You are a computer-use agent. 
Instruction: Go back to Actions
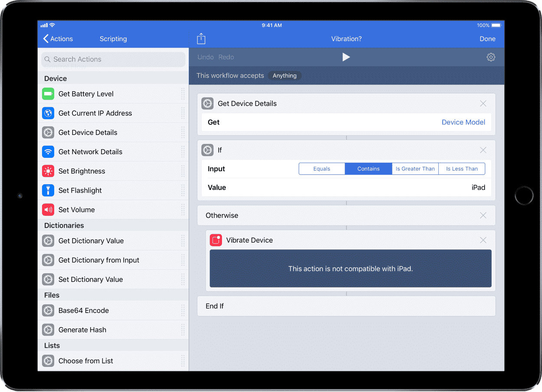[x=58, y=39]
